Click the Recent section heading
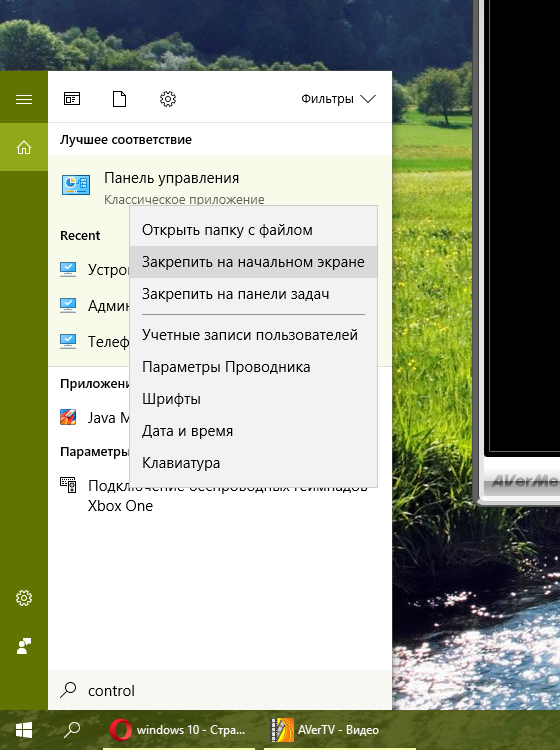 click(80, 236)
